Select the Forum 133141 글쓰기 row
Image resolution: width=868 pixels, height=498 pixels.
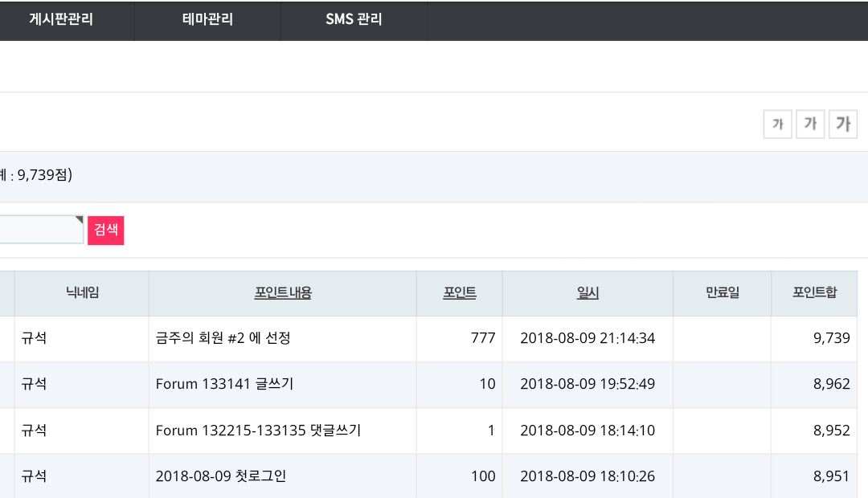click(x=428, y=385)
